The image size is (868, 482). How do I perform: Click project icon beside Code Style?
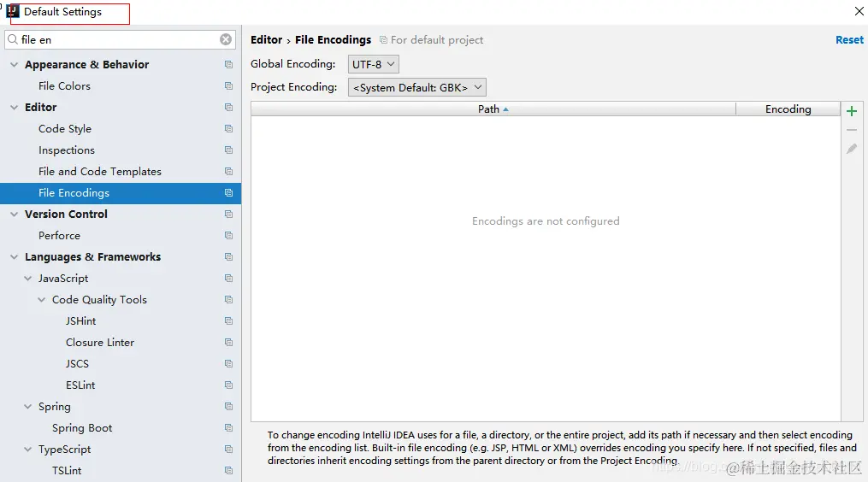tap(228, 128)
